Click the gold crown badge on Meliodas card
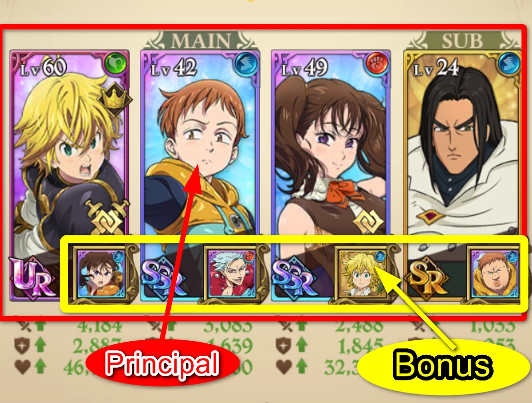 [x=115, y=100]
